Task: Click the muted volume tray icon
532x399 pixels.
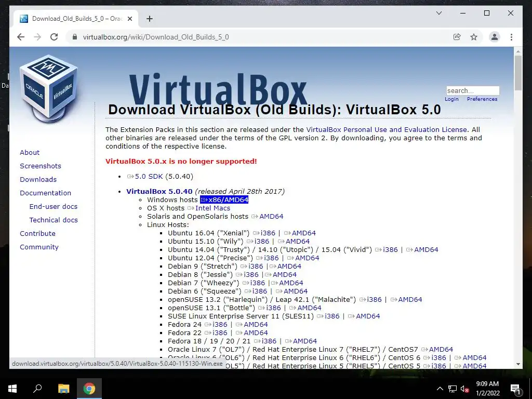Action: click(465, 389)
